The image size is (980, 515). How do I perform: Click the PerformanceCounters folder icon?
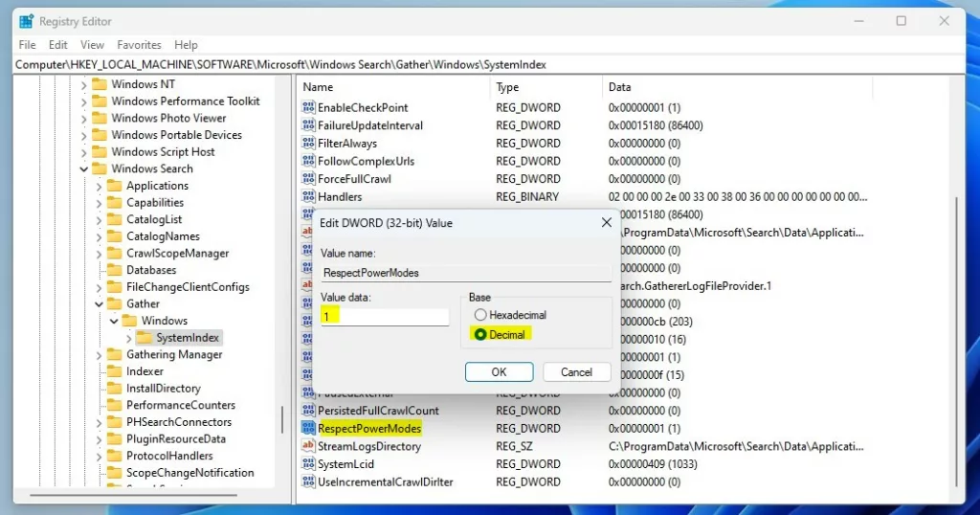pos(115,405)
